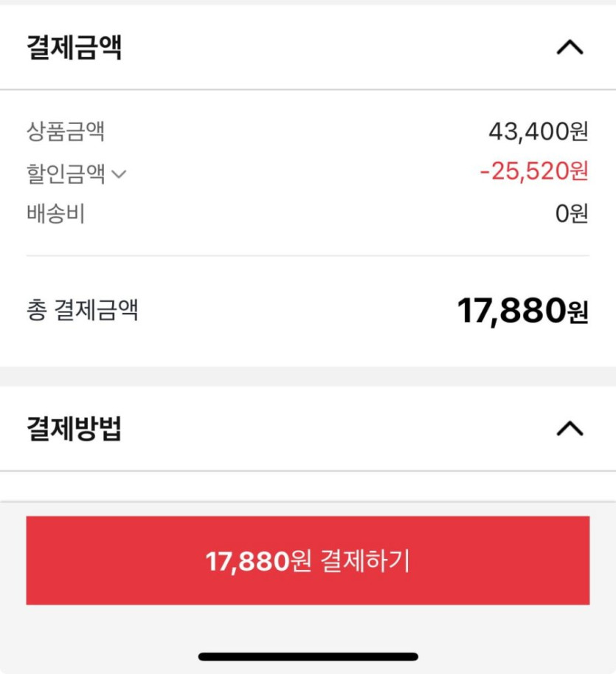Click the gray area below the pay button
Viewport: 616px width, 674px height.
pos(308,626)
